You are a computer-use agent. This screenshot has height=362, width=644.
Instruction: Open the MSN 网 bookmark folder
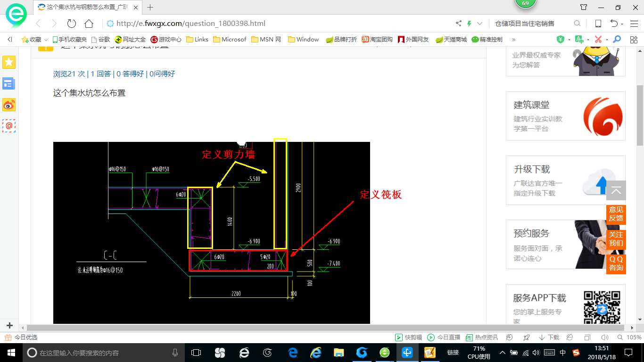point(266,40)
